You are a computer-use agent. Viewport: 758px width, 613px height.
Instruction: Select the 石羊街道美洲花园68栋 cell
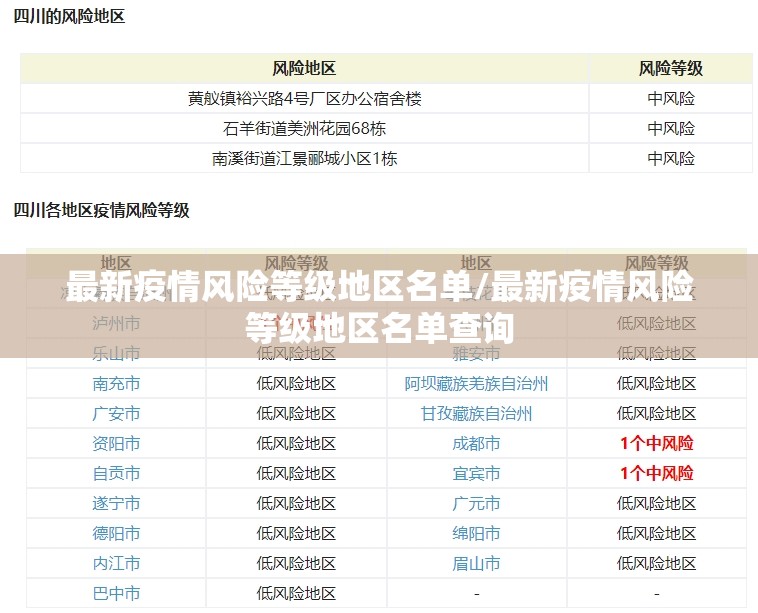click(305, 129)
